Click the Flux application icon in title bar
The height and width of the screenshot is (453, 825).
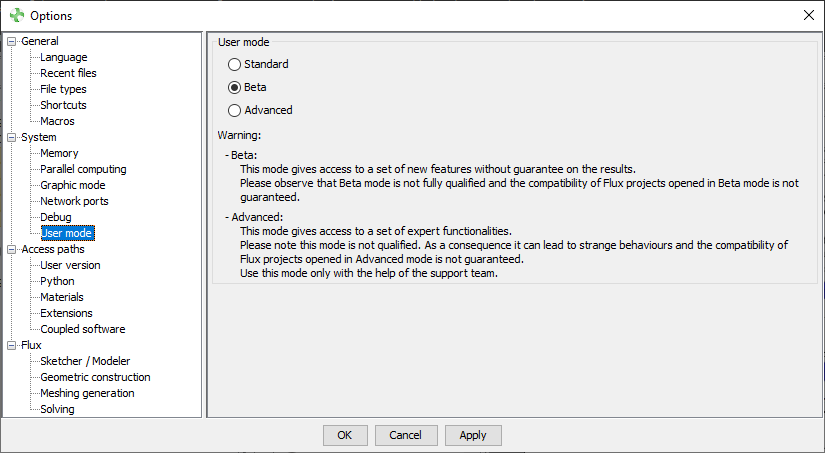point(17,15)
